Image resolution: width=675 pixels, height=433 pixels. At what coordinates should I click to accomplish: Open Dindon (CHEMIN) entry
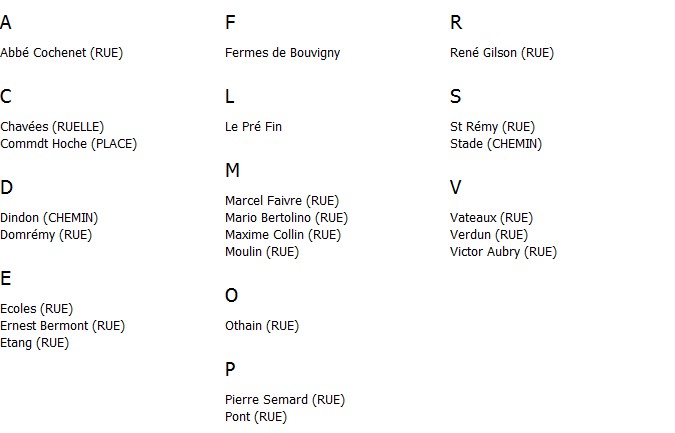[49, 218]
